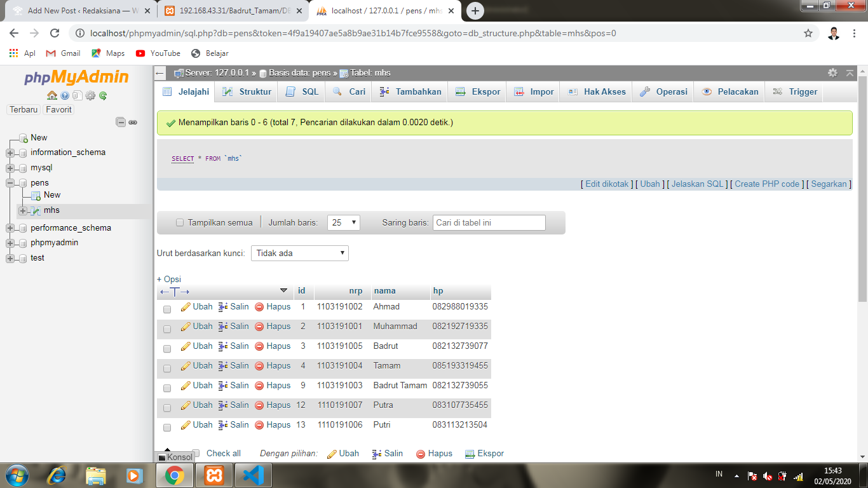
Task: Collapse the pens database node
Action: (10, 183)
